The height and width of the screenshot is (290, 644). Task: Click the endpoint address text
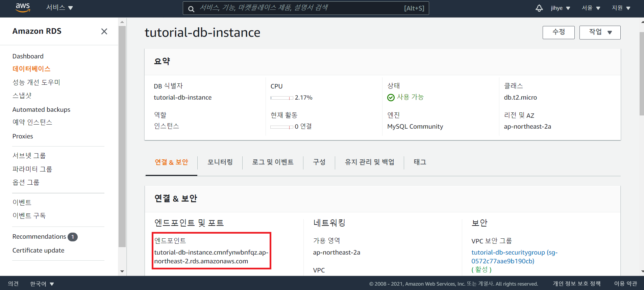211,257
